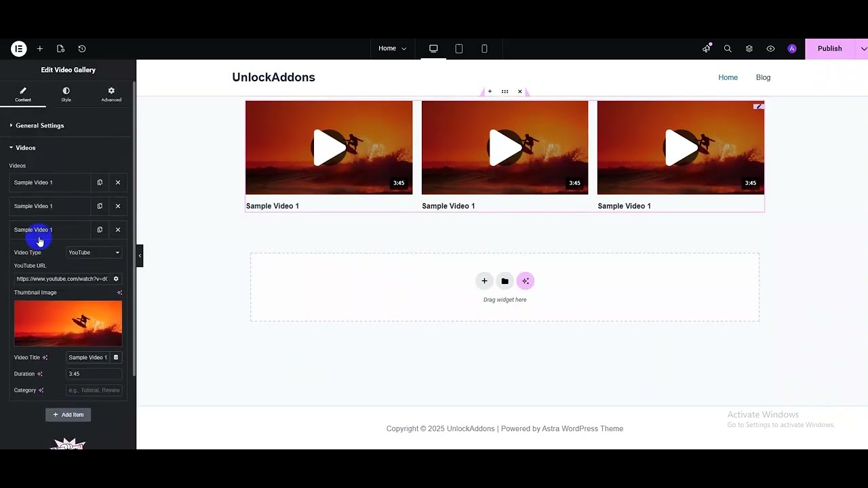Toggle the preview eye icon
This screenshot has height=488, width=868.
[x=770, y=49]
